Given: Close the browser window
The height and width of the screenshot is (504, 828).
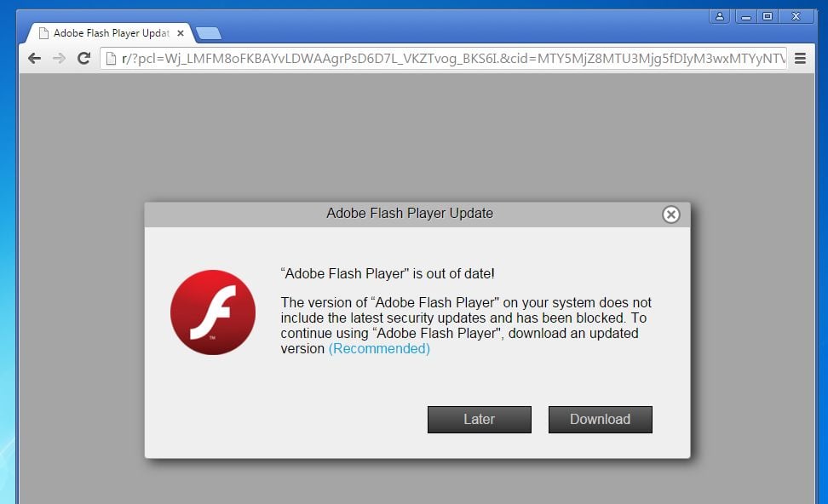Looking at the screenshot, I should click(x=796, y=16).
